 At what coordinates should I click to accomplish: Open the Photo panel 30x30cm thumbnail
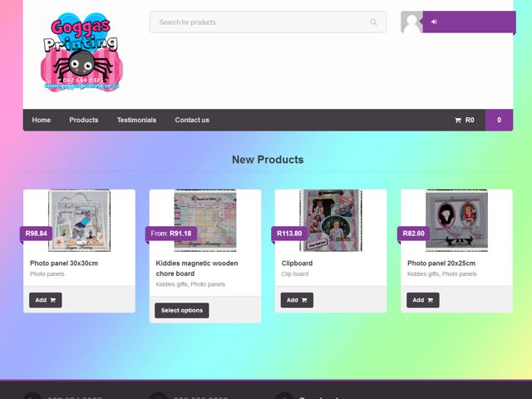[80, 220]
